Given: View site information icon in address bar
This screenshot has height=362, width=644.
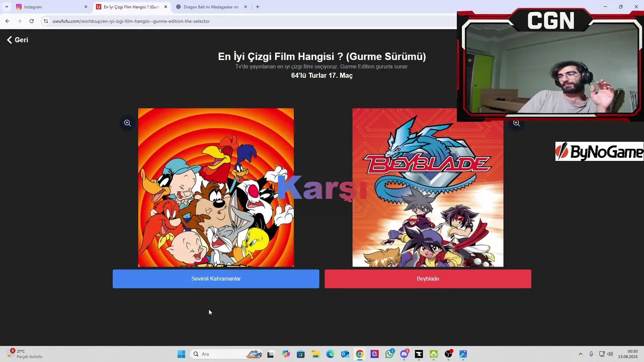Looking at the screenshot, I should tap(45, 21).
